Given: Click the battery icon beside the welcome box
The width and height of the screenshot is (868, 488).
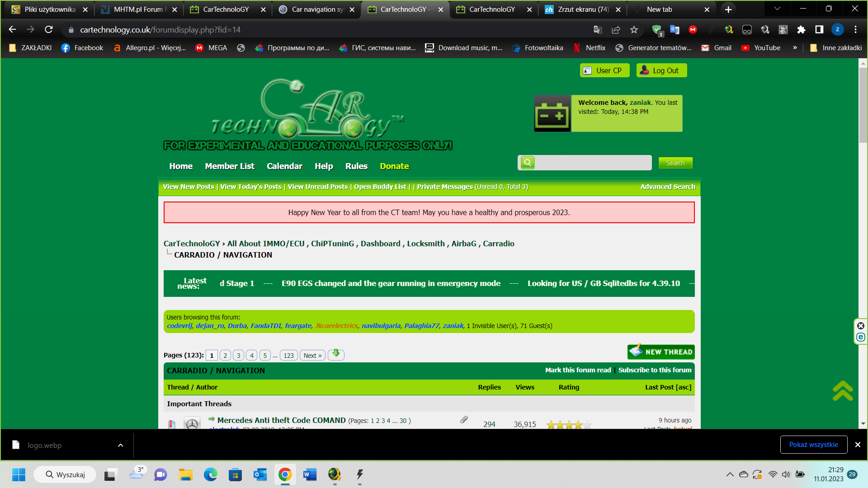Looking at the screenshot, I should pyautogui.click(x=552, y=113).
